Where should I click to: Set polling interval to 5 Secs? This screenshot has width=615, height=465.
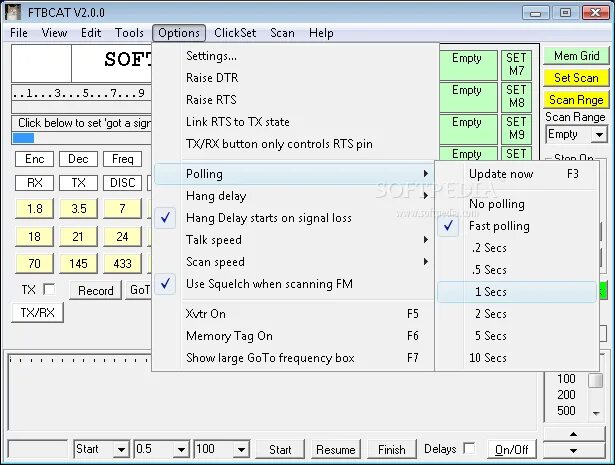[517, 336]
